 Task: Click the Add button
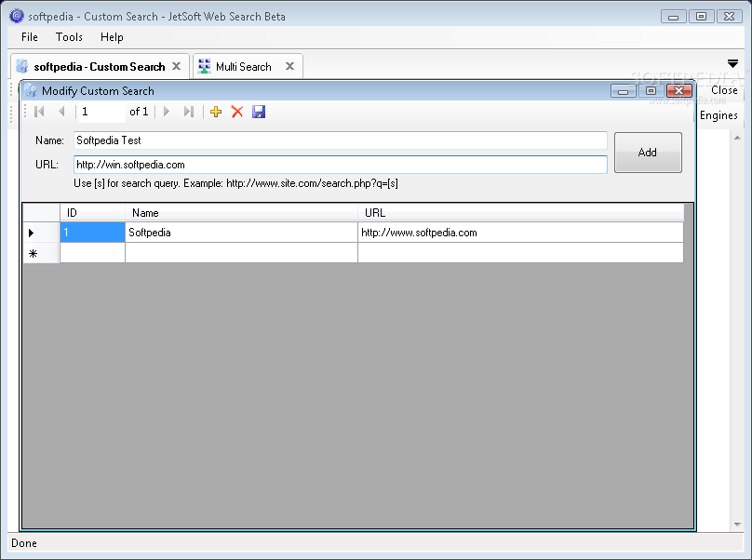tap(648, 153)
